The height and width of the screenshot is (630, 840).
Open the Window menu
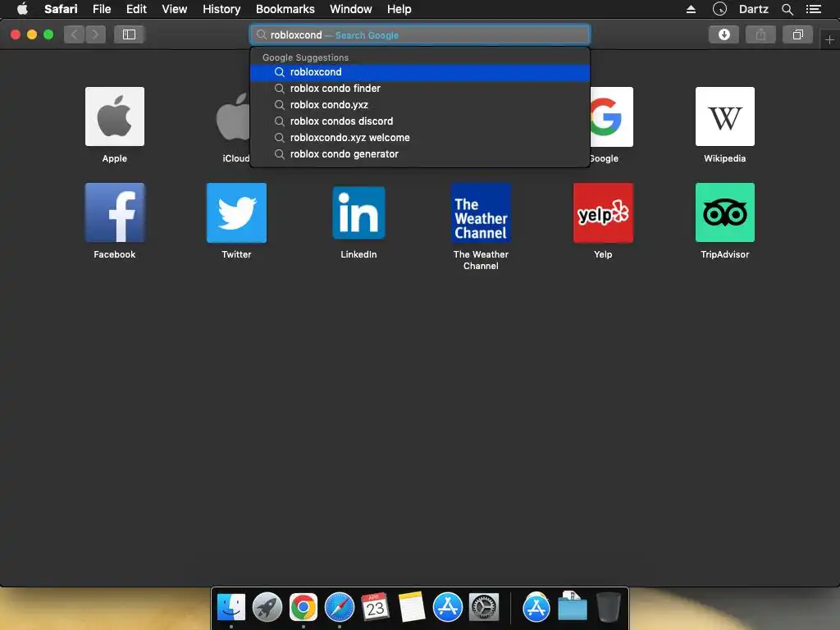350,8
